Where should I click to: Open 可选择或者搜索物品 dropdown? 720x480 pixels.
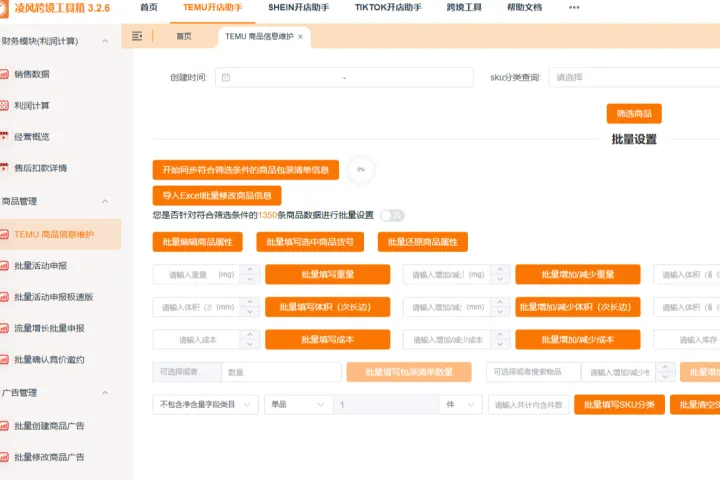click(x=534, y=372)
